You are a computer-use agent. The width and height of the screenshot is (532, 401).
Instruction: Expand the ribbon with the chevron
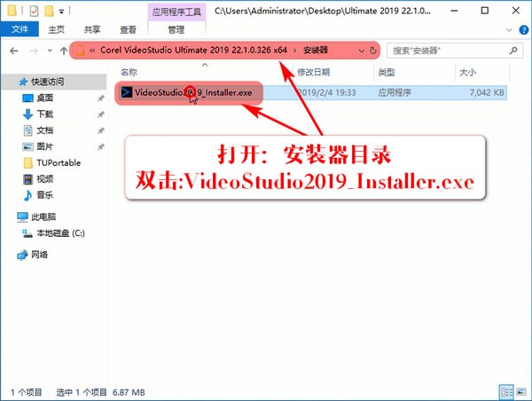(x=509, y=30)
